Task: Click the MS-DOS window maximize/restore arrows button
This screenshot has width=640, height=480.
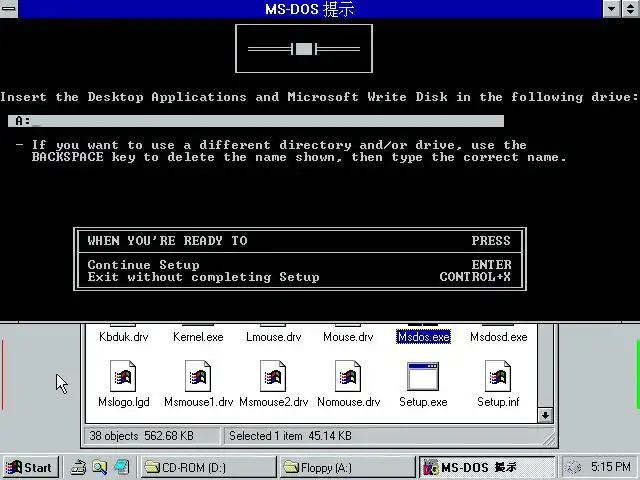Action: point(631,9)
